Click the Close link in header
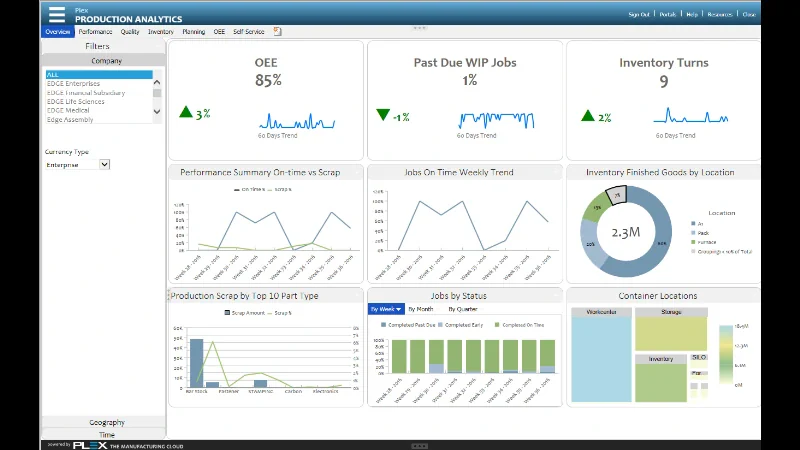This screenshot has height=450, width=800. click(x=749, y=15)
